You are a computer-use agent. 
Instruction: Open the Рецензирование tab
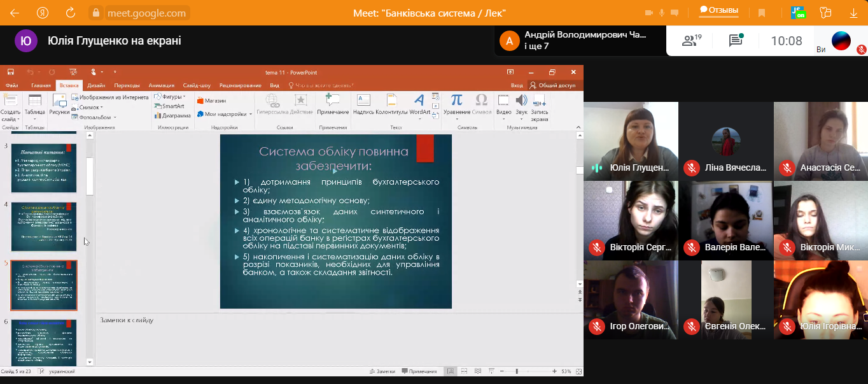pyautogui.click(x=241, y=85)
